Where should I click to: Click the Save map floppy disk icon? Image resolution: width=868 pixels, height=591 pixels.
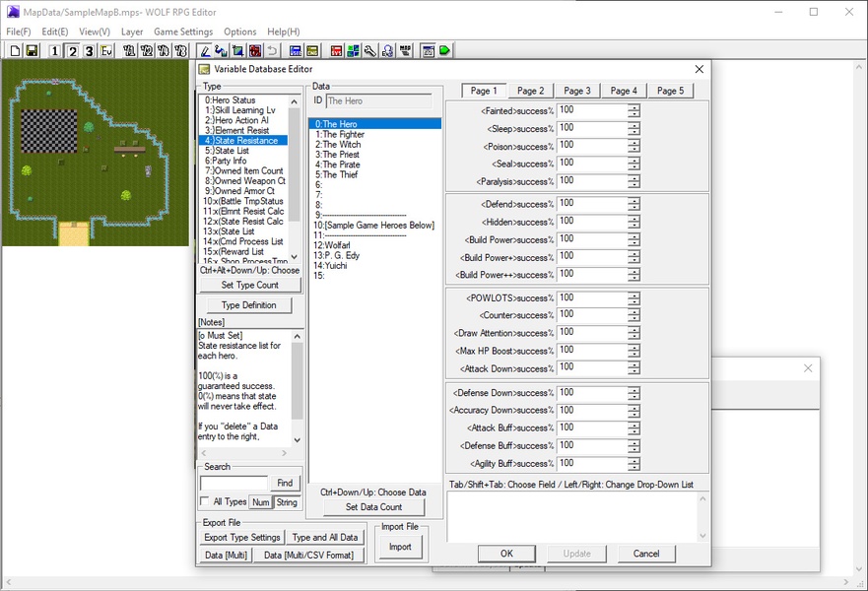pos(32,50)
